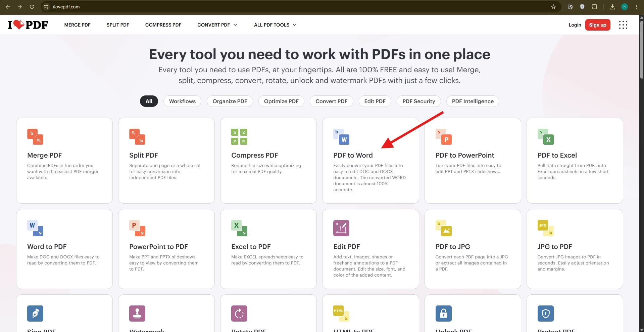
Task: Open the Word to PDF icon
Action: point(35,228)
